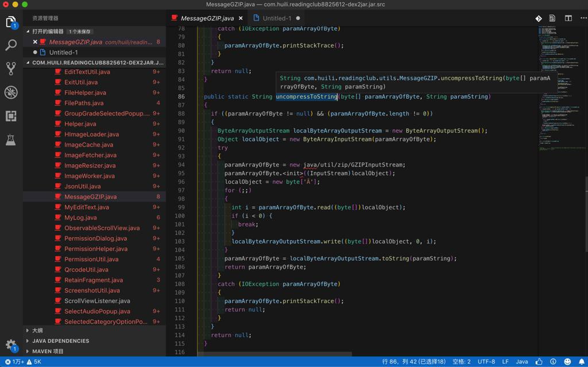
Task: Open ImageFetcher.java in file tree
Action: [95, 155]
